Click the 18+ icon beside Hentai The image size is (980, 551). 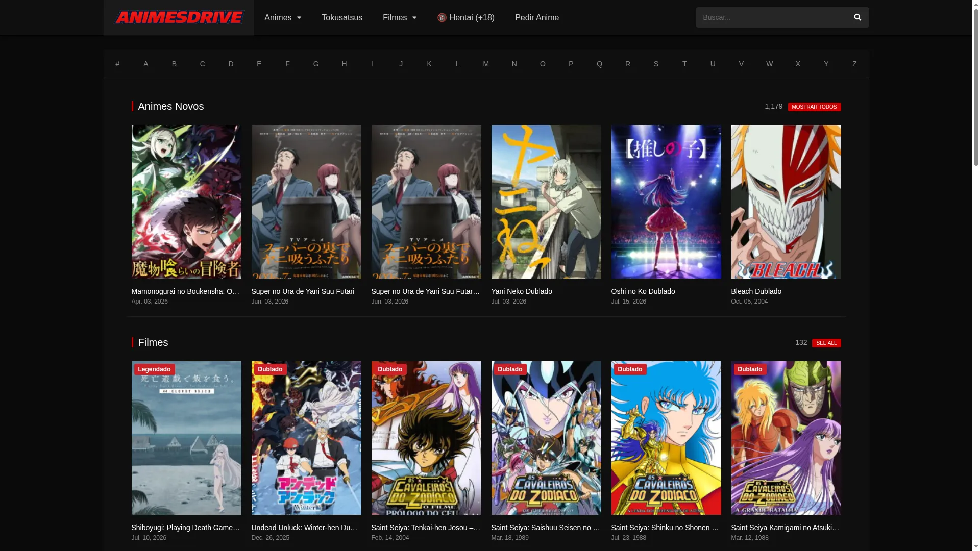(x=442, y=18)
